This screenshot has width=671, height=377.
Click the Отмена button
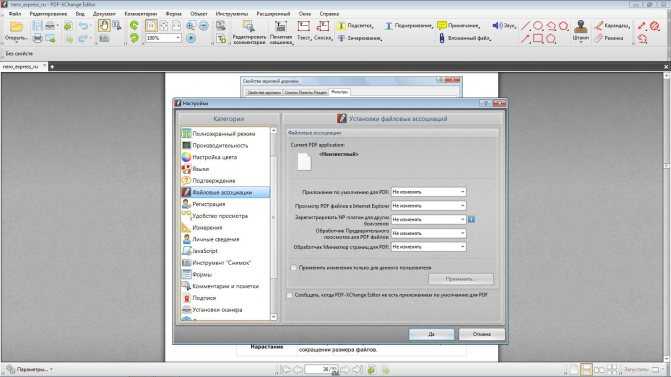(x=481, y=334)
